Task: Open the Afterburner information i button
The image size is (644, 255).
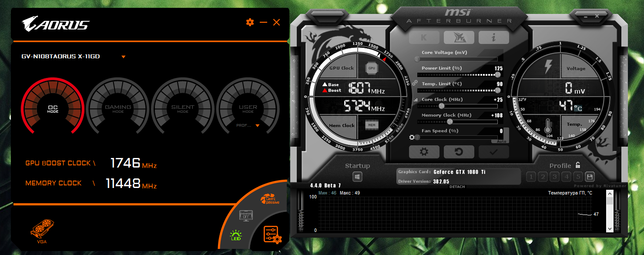Action: (x=494, y=37)
